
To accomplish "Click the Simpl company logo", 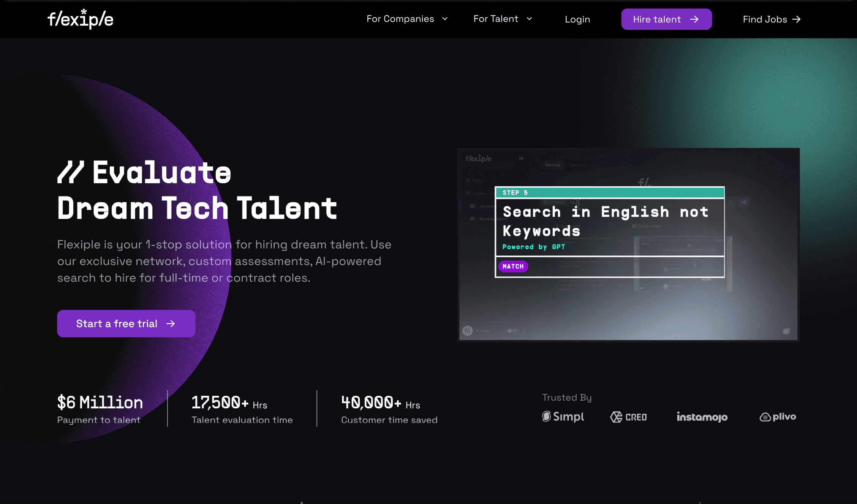I will point(563,417).
